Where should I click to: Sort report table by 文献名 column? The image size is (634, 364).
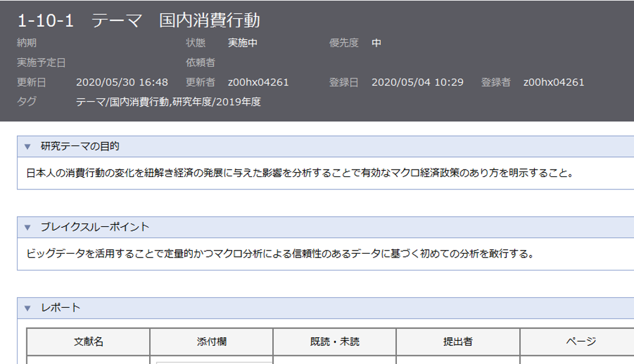pos(89,341)
